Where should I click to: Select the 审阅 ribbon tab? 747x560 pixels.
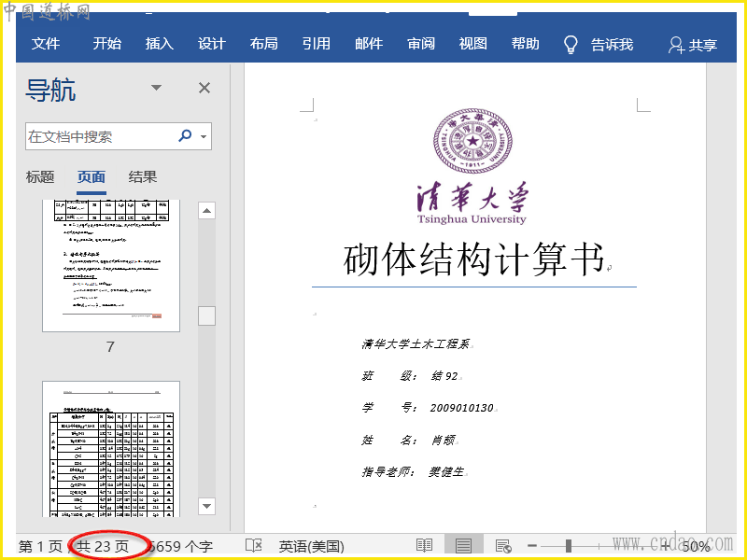pos(421,44)
